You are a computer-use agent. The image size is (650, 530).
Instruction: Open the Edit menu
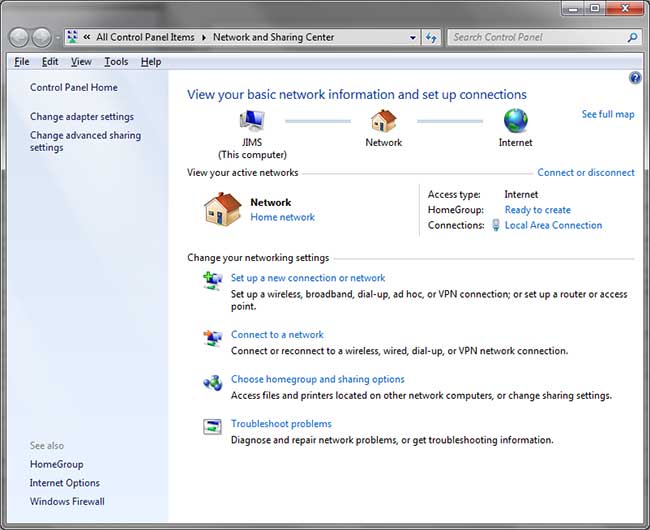pos(50,62)
